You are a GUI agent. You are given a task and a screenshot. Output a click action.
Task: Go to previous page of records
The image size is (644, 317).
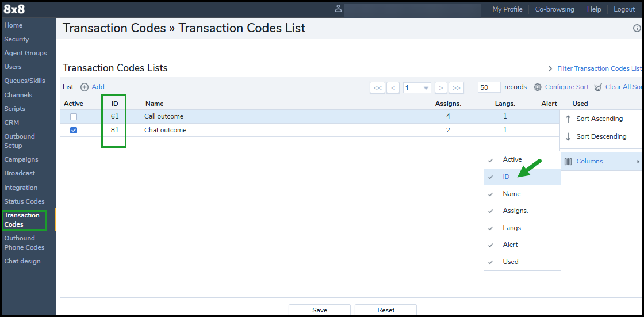tap(393, 87)
